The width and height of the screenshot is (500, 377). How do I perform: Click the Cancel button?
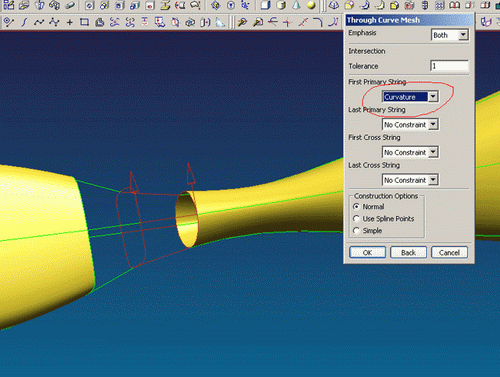click(x=449, y=252)
